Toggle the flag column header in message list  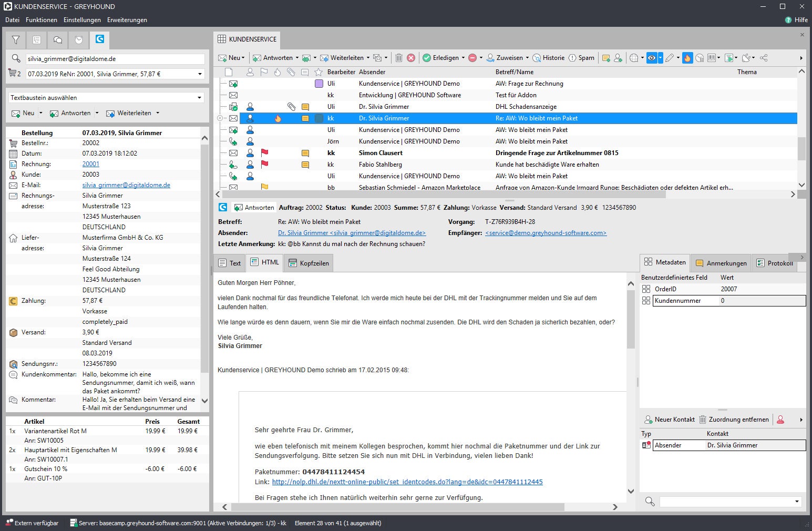[x=264, y=72]
